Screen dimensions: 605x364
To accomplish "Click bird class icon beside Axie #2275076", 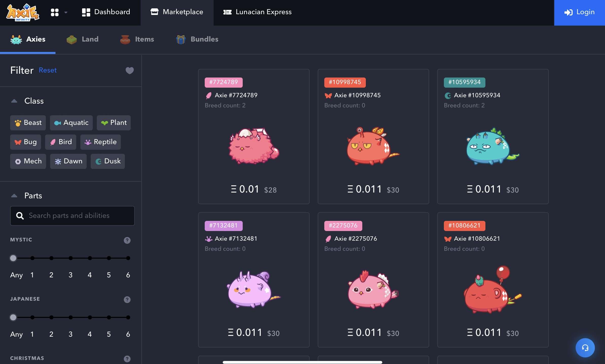I will 328,239.
